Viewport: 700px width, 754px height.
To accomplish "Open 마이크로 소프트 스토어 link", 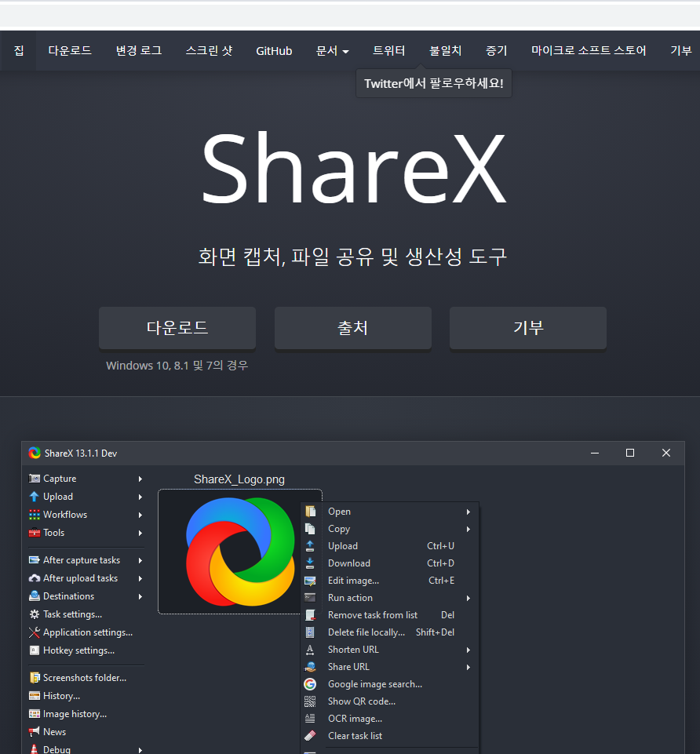I will point(589,50).
